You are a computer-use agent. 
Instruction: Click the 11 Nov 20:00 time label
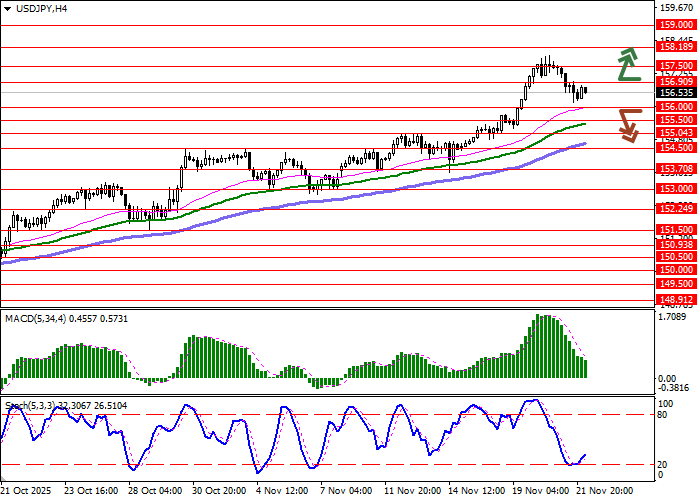414,492
